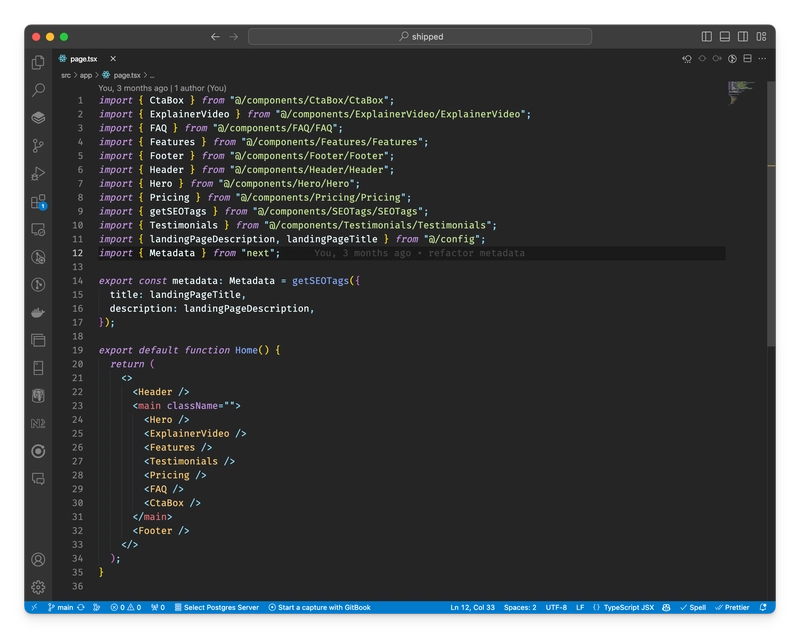This screenshot has height=638, width=800.
Task: Open the stacked-layers icon view in activity bar
Action: (x=38, y=118)
